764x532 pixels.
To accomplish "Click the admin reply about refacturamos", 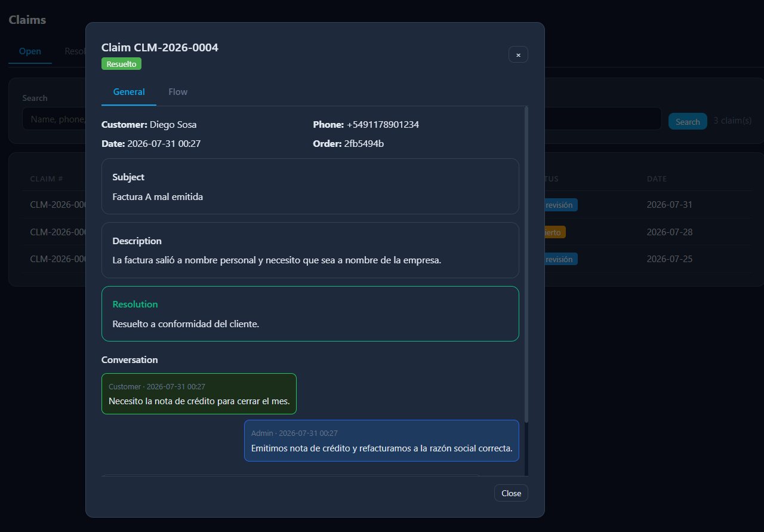I will [x=381, y=441].
